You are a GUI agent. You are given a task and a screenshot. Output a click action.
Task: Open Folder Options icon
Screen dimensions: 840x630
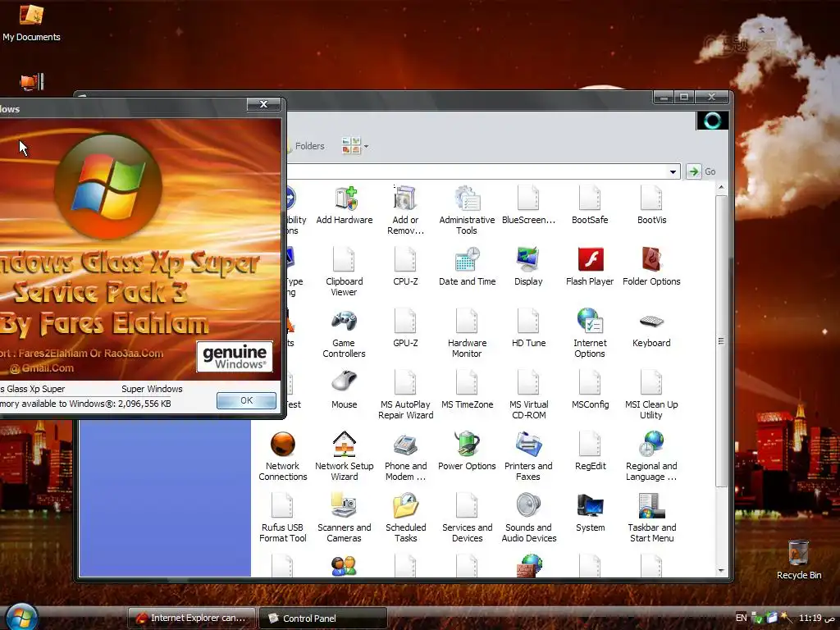[x=651, y=267]
